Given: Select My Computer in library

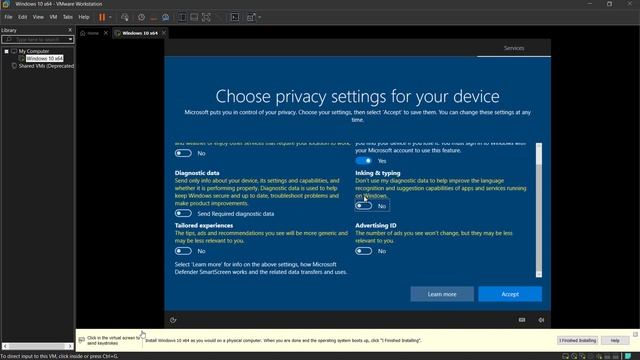Looking at the screenshot, I should (33, 51).
